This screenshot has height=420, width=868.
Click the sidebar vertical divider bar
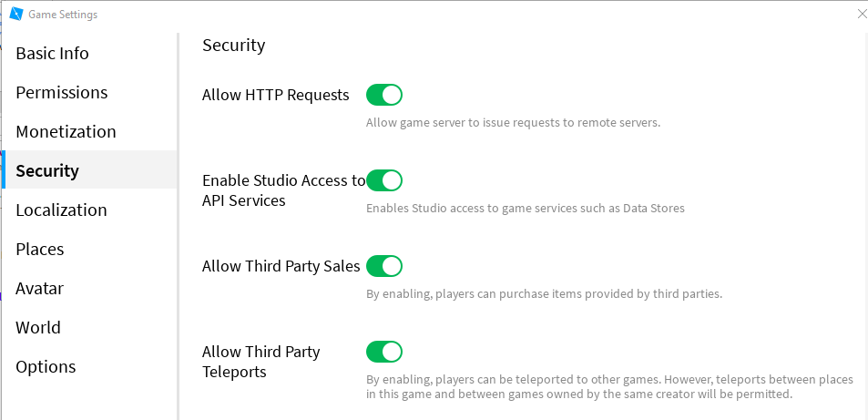pyautogui.click(x=178, y=226)
